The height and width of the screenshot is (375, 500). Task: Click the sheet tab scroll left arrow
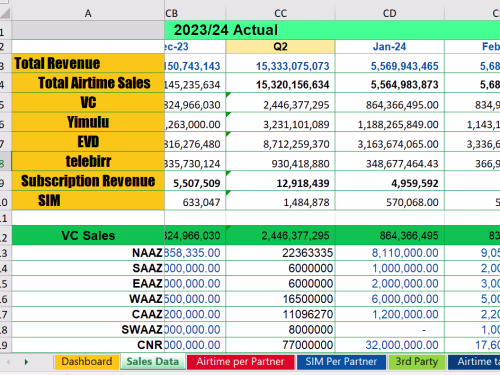pos(9,362)
